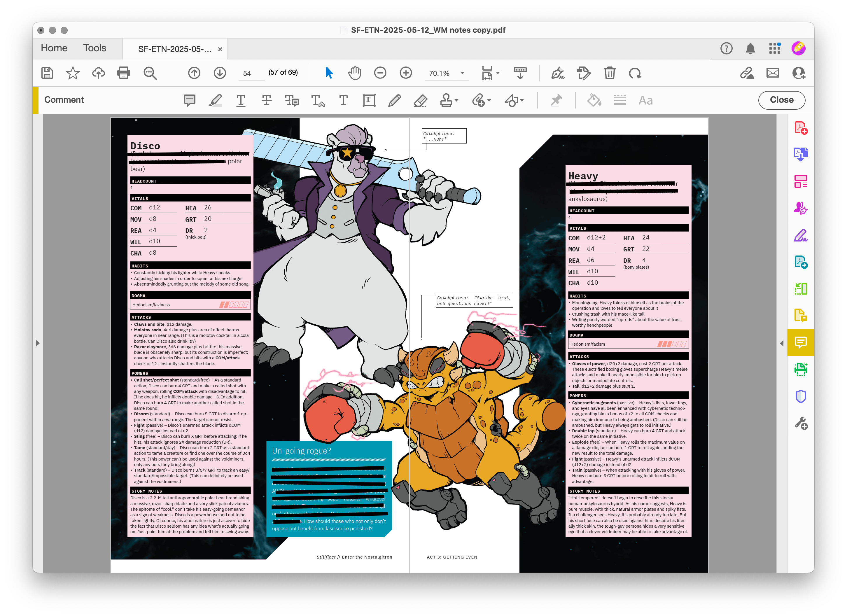Select the Eraser tool
This screenshot has width=847, height=616.
pos(421,100)
